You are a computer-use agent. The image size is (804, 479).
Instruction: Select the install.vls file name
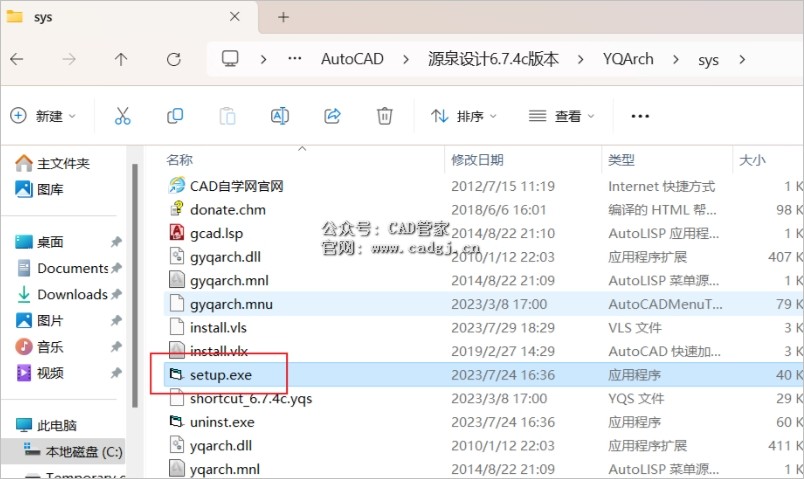[218, 328]
